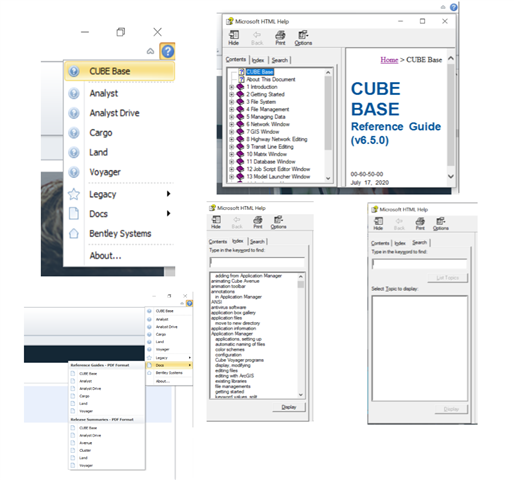Screen dimensions: 514x480
Task: Expand 12 Job Script Editor Window node
Action: point(232,169)
